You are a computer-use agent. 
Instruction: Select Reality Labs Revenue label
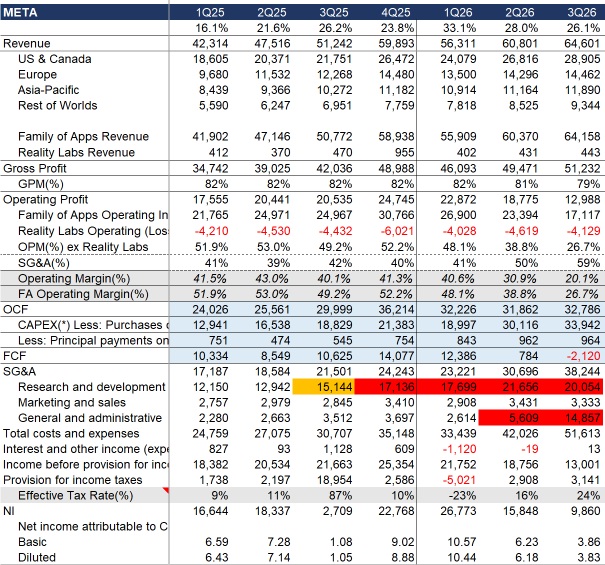point(76,152)
